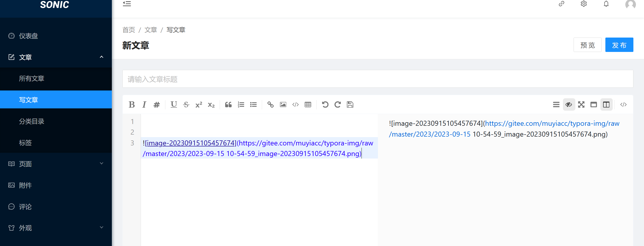This screenshot has height=246, width=644.
Task: Toggle side-by-side split view mode
Action: click(606, 104)
